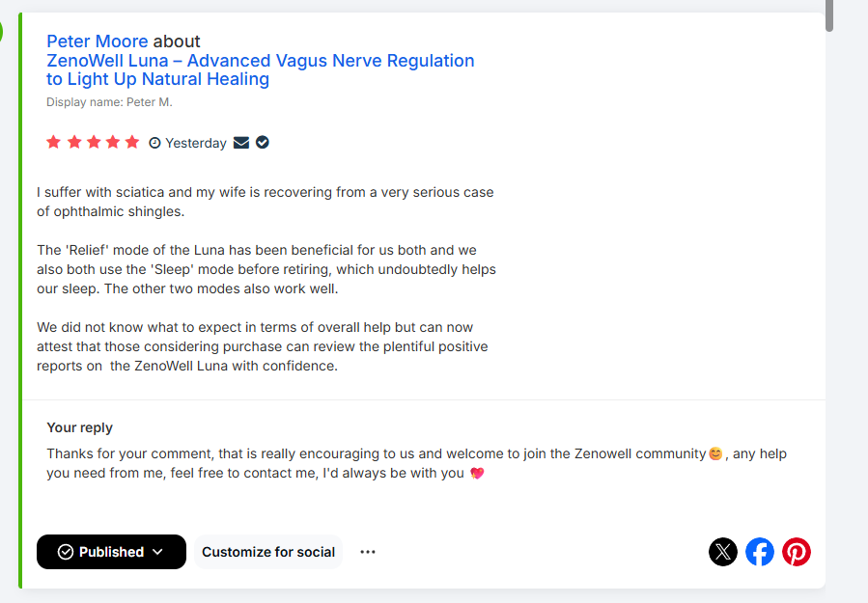Click the second star of the rating
The width and height of the screenshot is (868, 603).
pyautogui.click(x=73, y=143)
